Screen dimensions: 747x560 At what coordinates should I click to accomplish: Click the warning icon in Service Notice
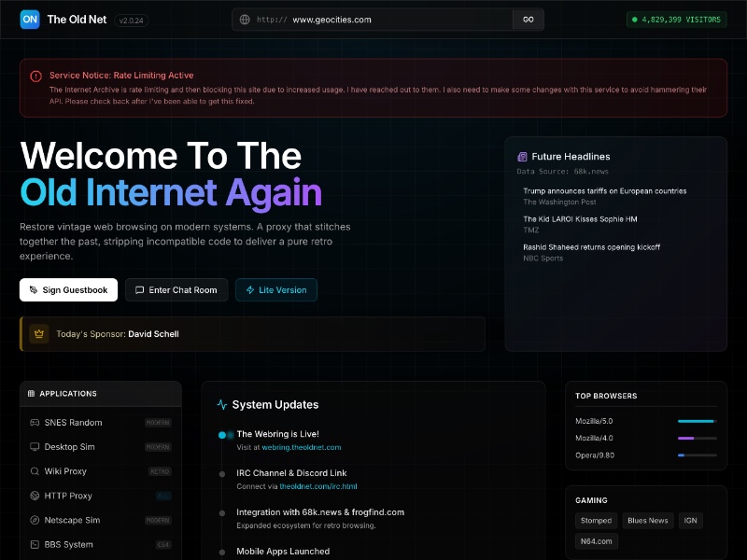[35, 76]
